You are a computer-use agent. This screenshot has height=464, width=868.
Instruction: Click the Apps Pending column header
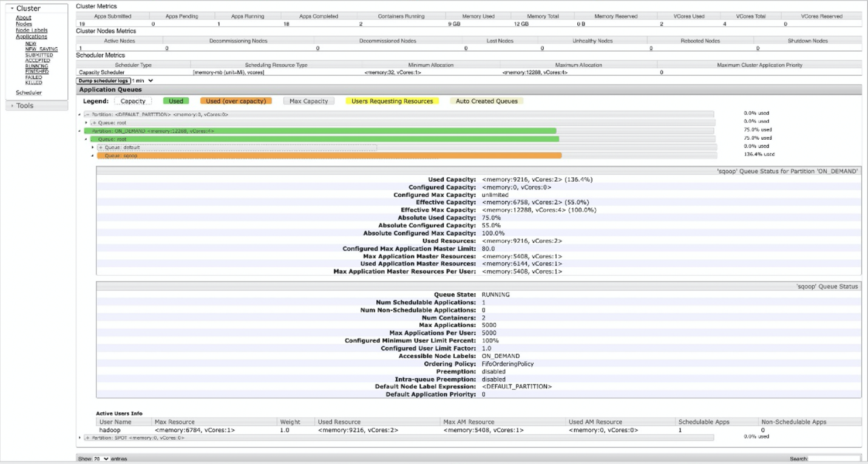click(182, 16)
